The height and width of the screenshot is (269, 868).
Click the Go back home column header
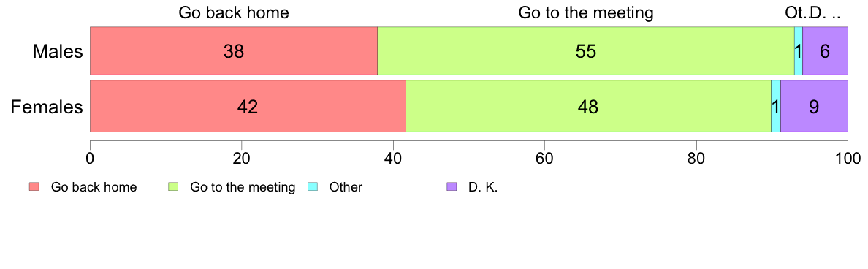[x=234, y=12]
